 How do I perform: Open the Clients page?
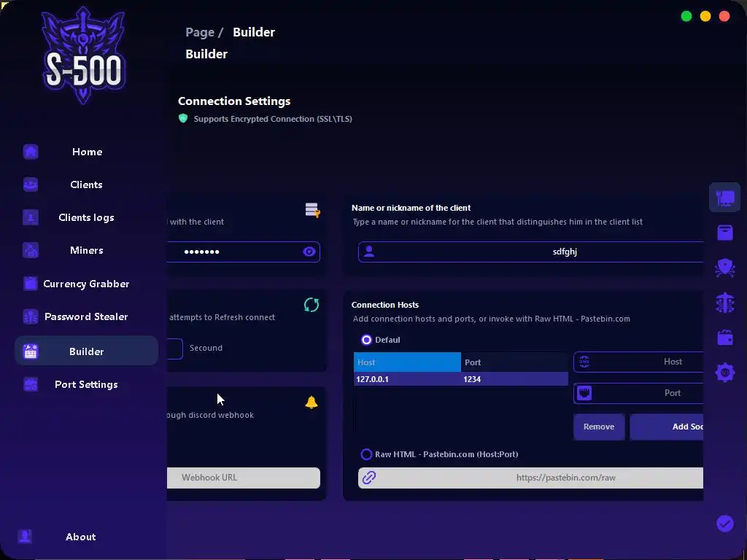tap(86, 184)
